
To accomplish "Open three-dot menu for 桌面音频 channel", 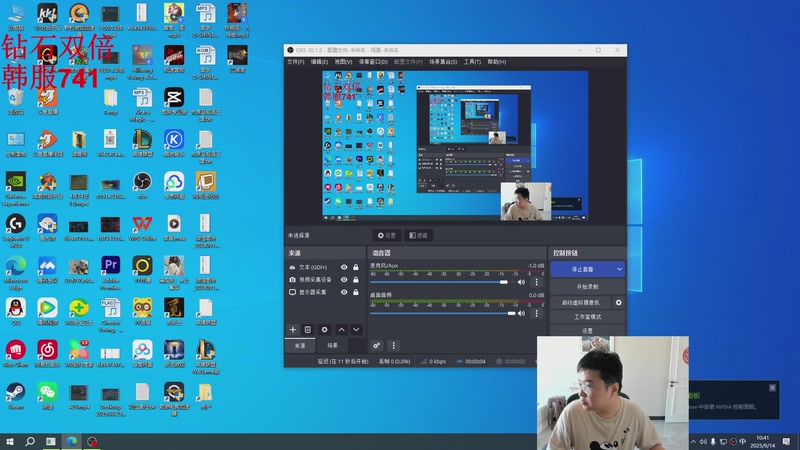I will (536, 313).
